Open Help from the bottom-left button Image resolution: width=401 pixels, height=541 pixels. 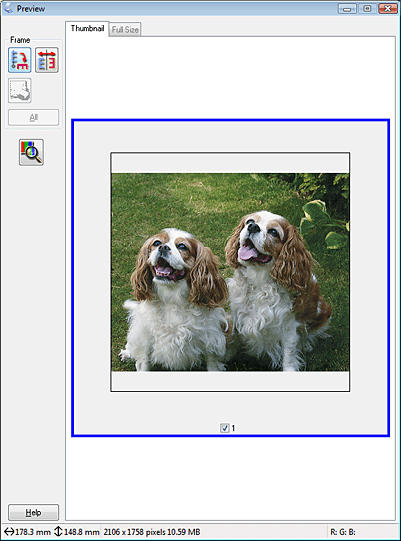pos(33,512)
